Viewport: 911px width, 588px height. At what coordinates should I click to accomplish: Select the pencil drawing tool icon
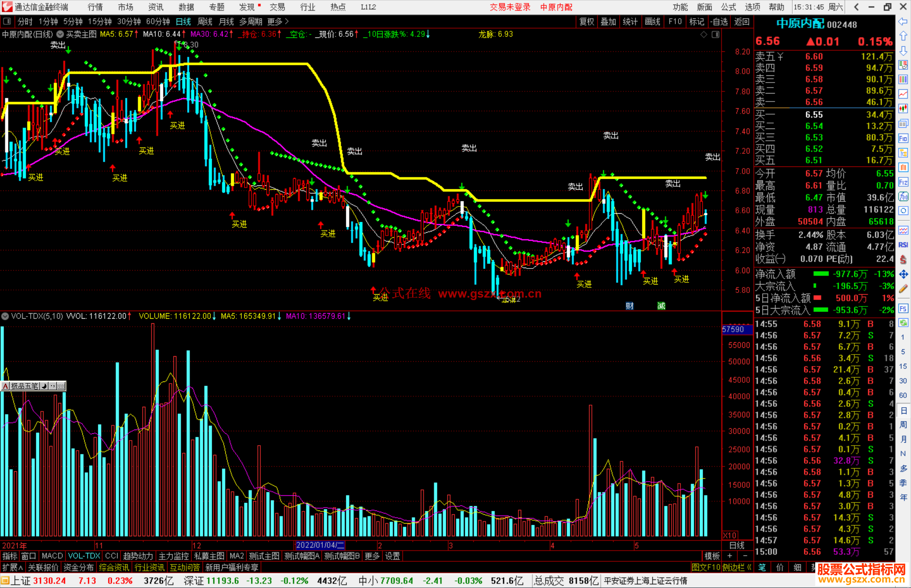pos(903,289)
